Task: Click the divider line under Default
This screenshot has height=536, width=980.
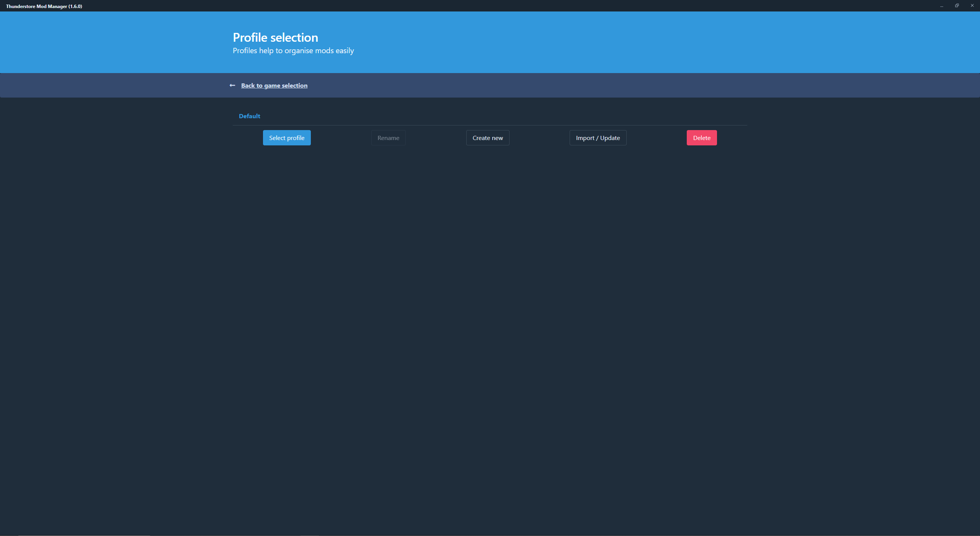Action: [490, 125]
